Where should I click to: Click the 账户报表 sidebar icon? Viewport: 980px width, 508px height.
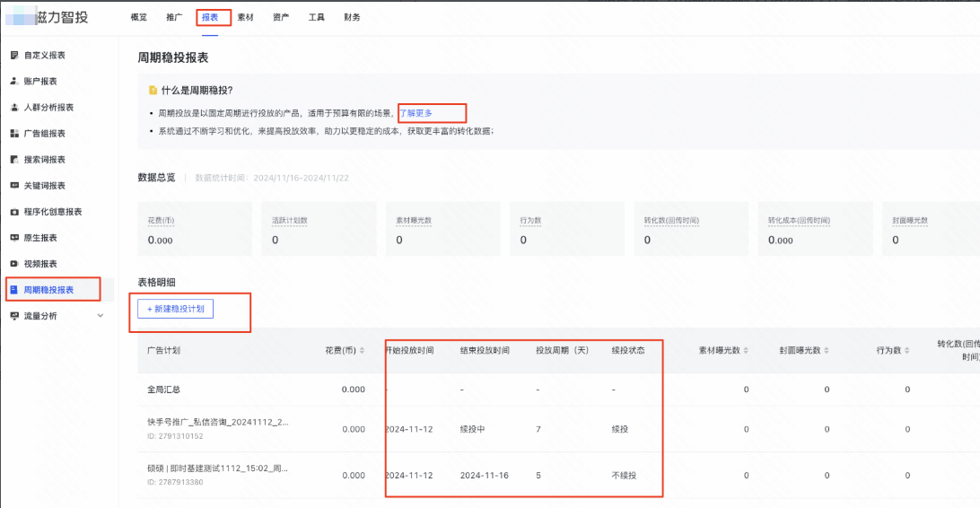[x=14, y=82]
